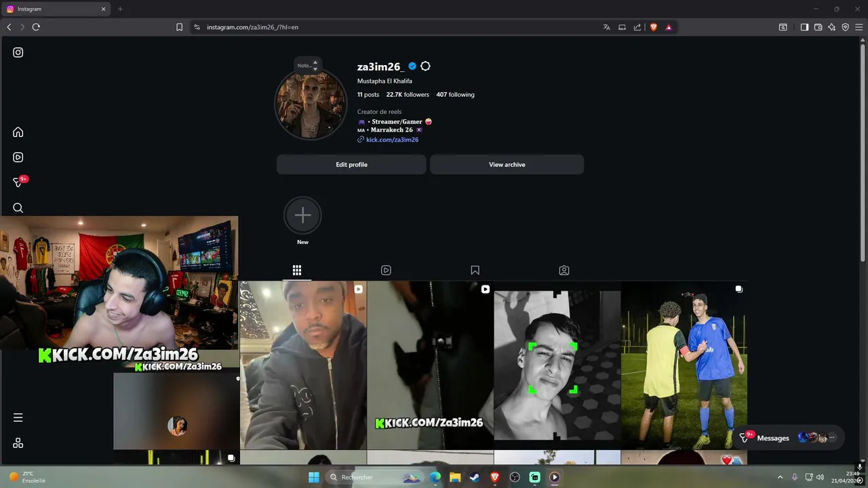Open the post of man in black hoodie
Screen dimensions: 868x488
[x=303, y=365]
